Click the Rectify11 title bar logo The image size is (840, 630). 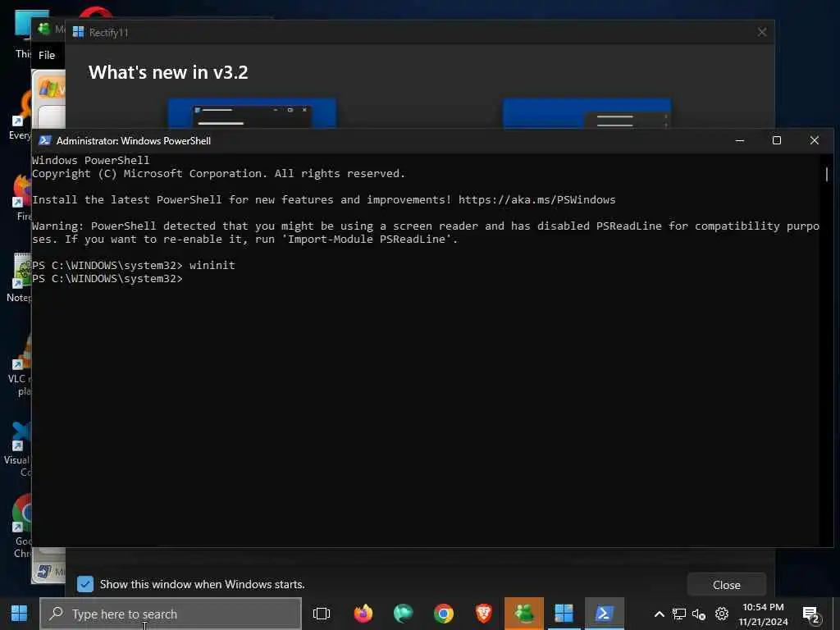pyautogui.click(x=78, y=32)
